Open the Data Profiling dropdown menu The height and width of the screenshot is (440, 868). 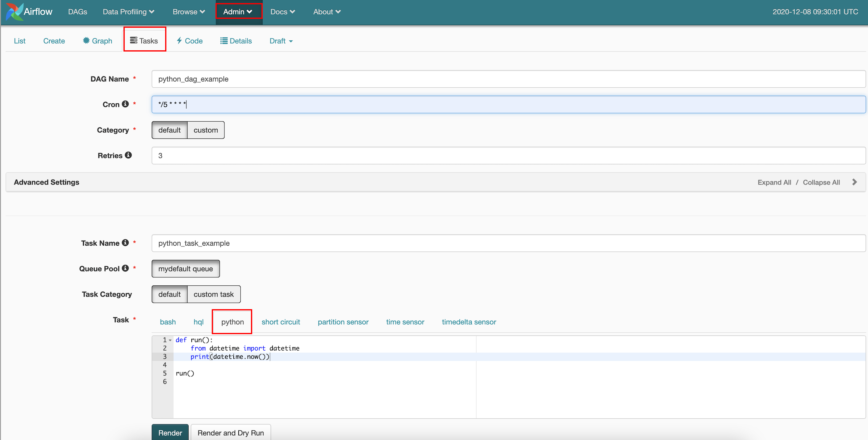click(x=128, y=12)
